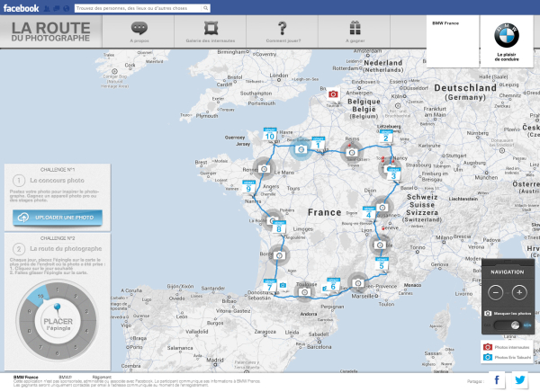Click the camera marker near Toulouse

click(x=304, y=292)
